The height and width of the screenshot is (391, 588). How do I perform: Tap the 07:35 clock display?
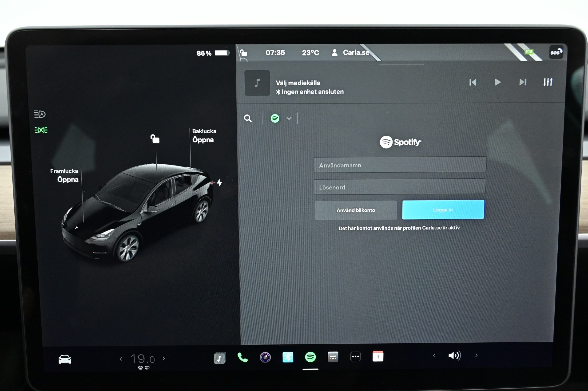click(275, 53)
